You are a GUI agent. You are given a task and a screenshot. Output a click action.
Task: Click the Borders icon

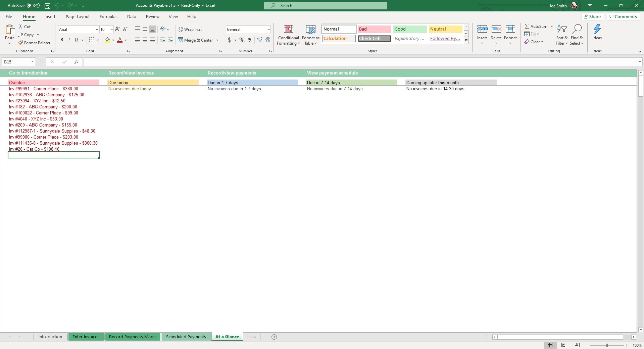[x=92, y=40]
